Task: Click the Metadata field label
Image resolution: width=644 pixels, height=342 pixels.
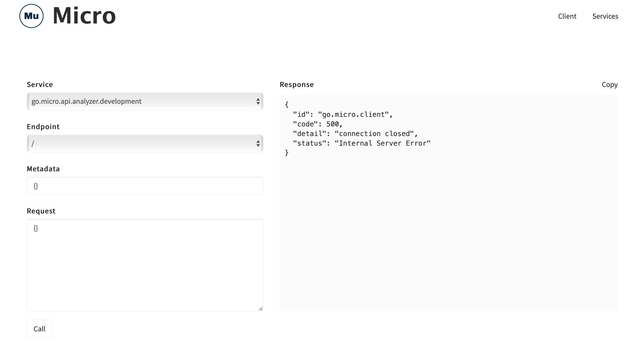Action: [x=43, y=169]
